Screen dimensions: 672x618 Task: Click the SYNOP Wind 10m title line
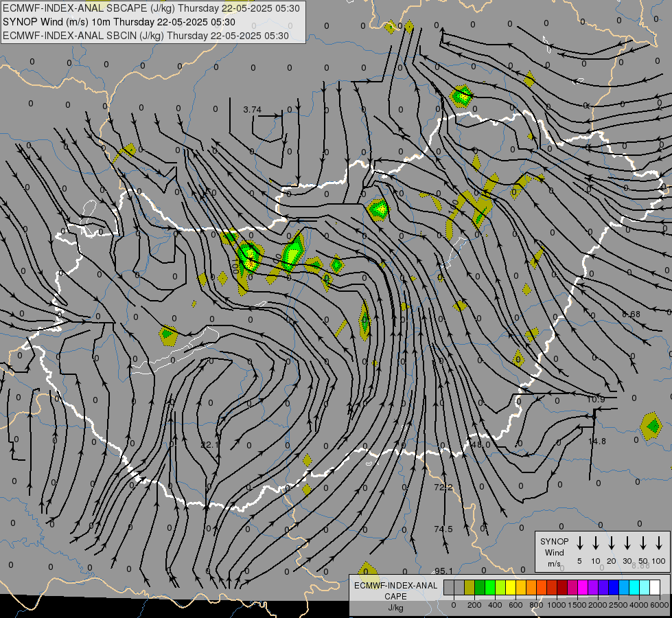tap(119, 22)
